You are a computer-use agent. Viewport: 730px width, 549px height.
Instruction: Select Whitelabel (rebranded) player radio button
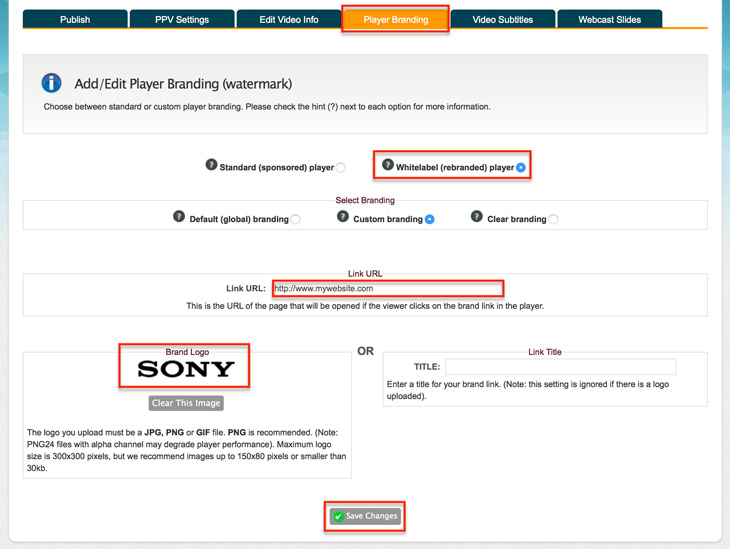point(521,168)
